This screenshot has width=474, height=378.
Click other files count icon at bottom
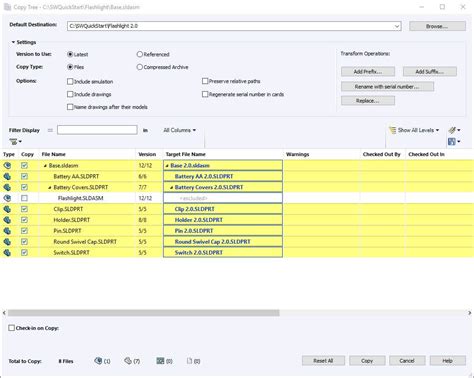[189, 361]
